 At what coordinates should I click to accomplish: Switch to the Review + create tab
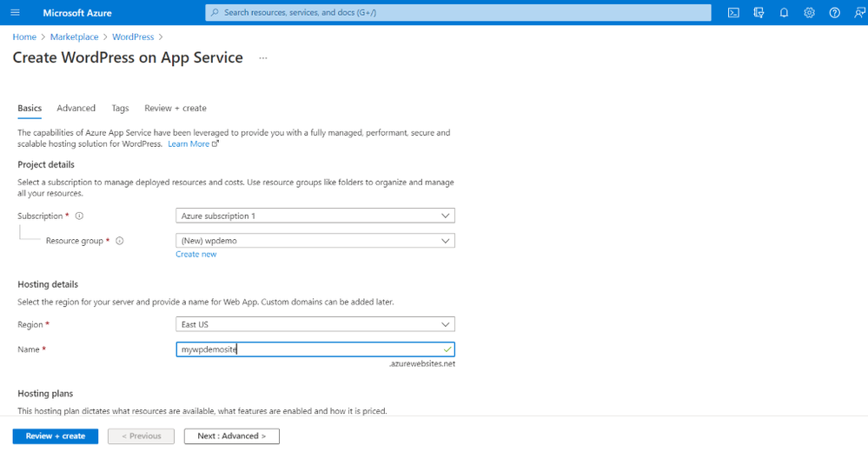click(176, 108)
